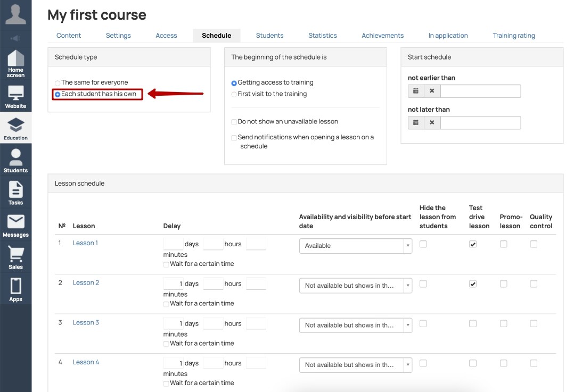
Task: Check Promo-lesson for Lesson 1
Action: click(503, 244)
